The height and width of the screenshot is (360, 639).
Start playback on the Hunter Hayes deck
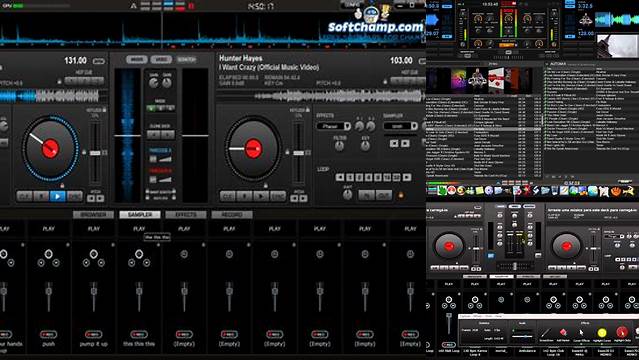click(x=261, y=197)
